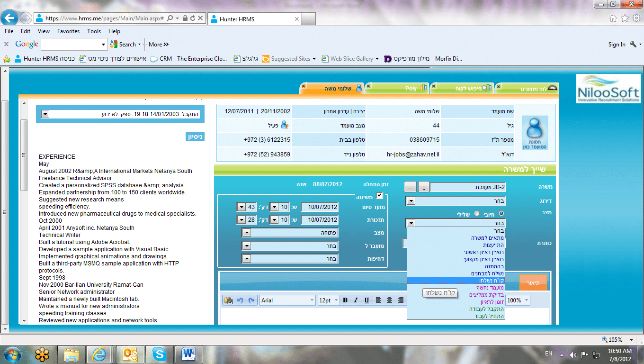Screen dimensions: 644x364
Task: Click the down-arrow button beside the job field
Action: coord(424,187)
